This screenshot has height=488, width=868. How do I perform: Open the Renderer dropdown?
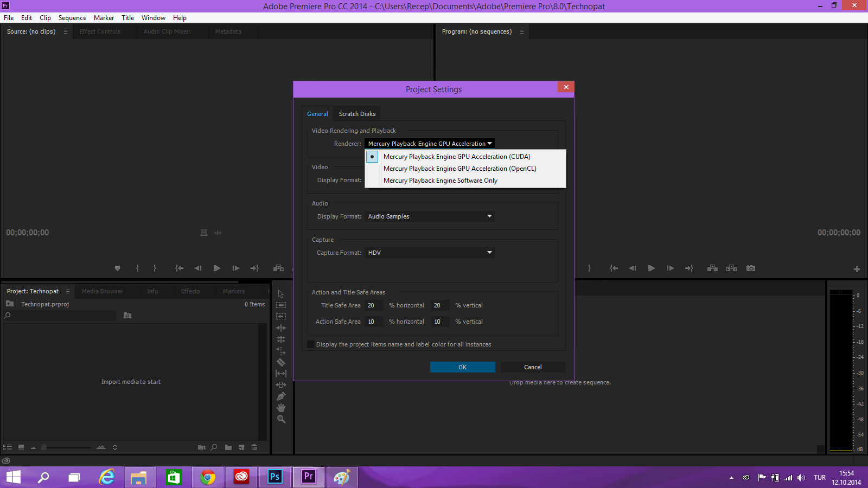[429, 143]
